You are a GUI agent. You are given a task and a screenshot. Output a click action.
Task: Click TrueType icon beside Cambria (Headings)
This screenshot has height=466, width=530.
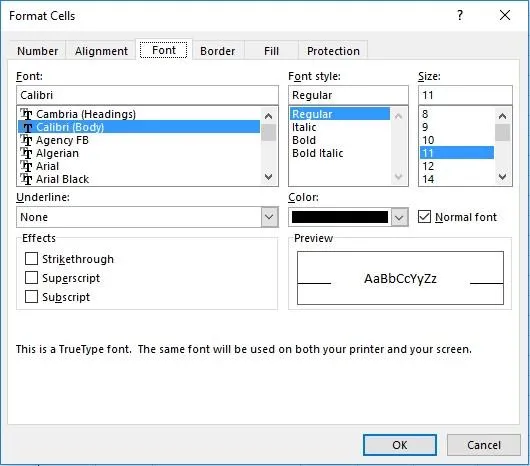(x=26, y=114)
